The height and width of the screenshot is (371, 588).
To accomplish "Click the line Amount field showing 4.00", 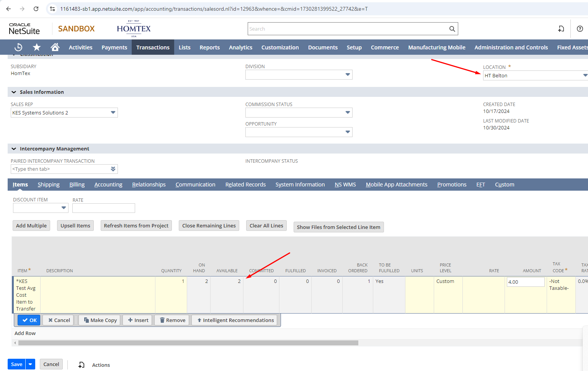I will point(526,282).
